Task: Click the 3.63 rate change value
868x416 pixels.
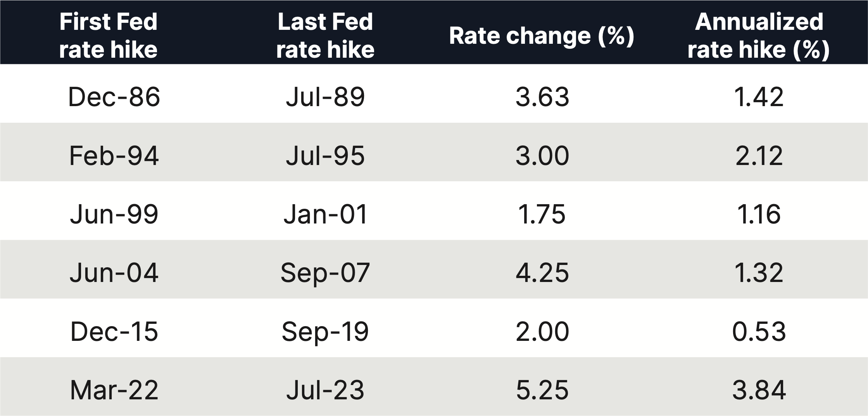Action: [542, 97]
